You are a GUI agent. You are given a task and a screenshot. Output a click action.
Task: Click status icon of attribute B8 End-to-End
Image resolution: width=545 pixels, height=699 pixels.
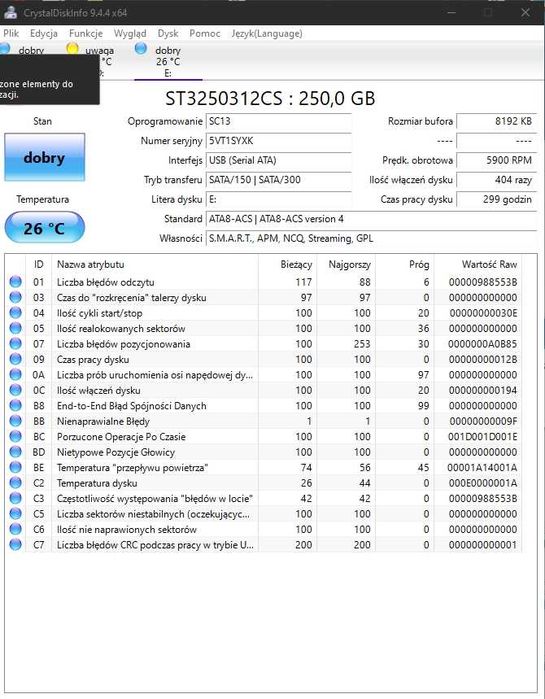tap(16, 406)
